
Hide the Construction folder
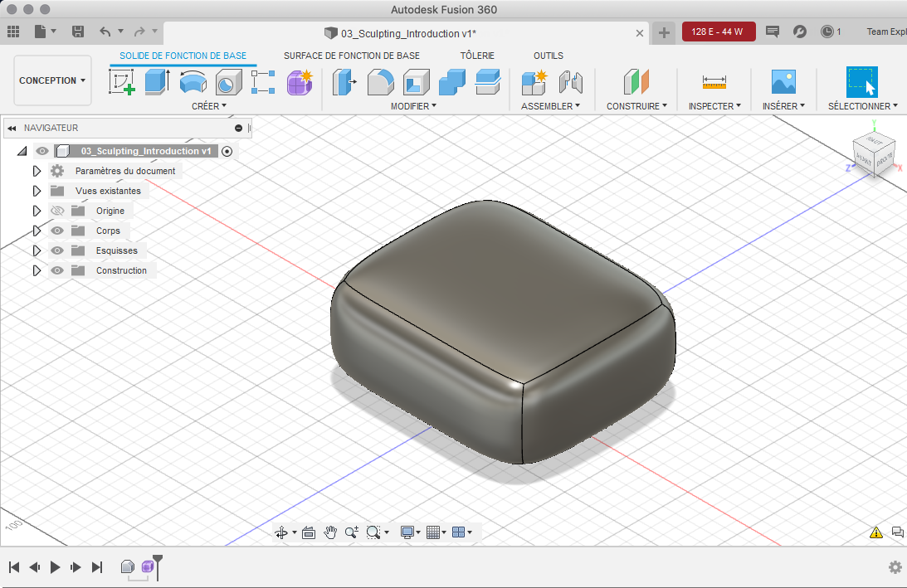point(56,270)
